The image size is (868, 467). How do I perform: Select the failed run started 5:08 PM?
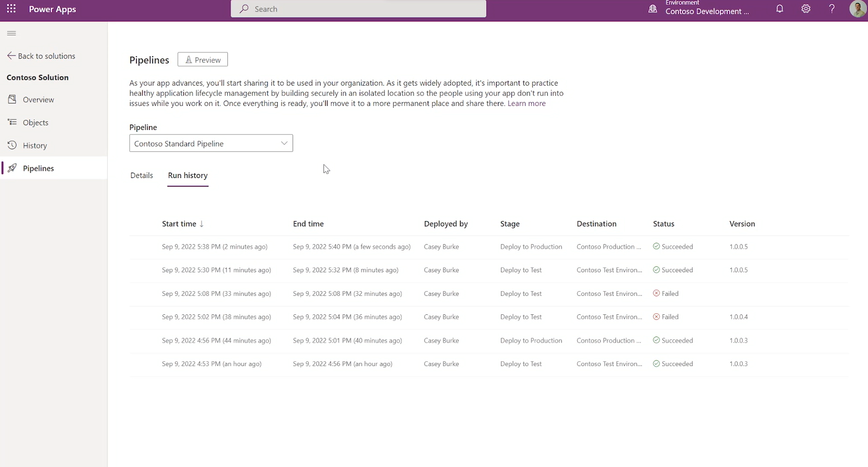tap(489, 294)
